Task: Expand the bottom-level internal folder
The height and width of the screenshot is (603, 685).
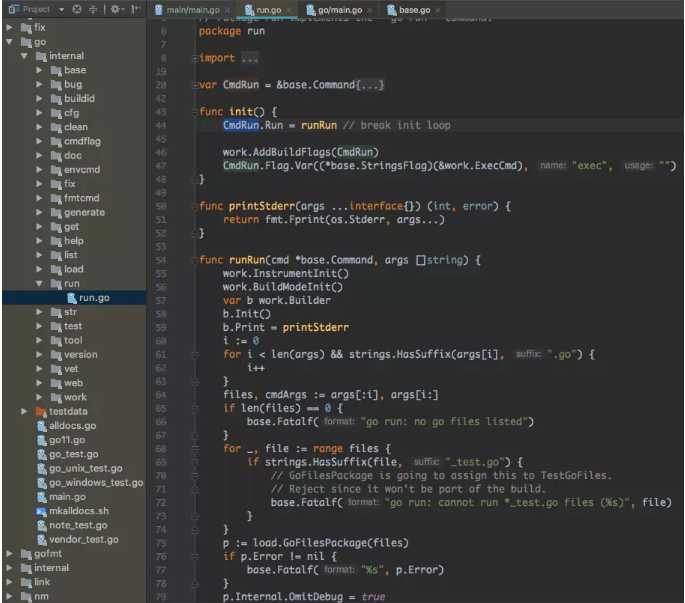Action: point(9,568)
